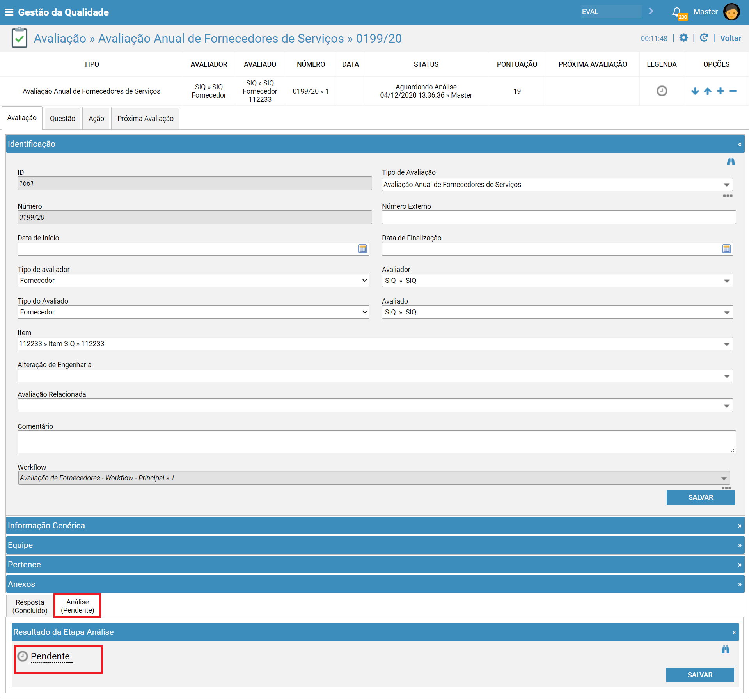Open the Tipo de Avaliação dropdown
749x700 pixels.
pyautogui.click(x=557, y=185)
